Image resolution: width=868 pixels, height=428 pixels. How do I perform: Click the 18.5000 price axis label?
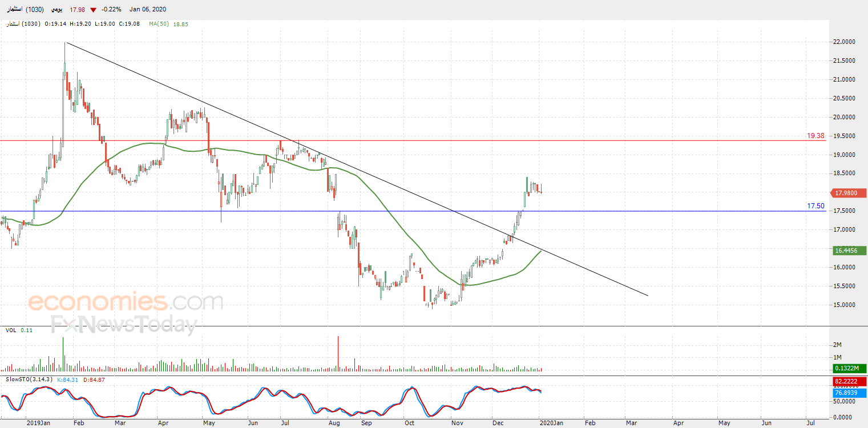coord(844,173)
